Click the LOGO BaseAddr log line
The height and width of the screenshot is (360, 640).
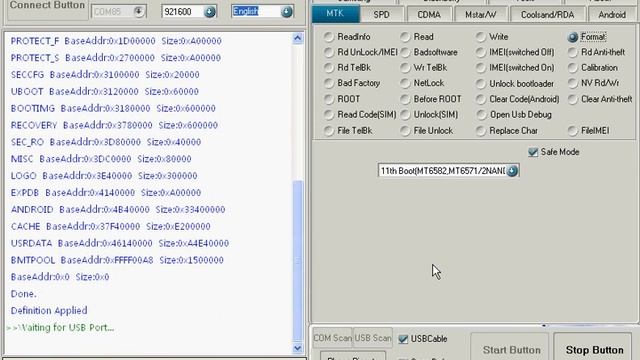pos(104,176)
